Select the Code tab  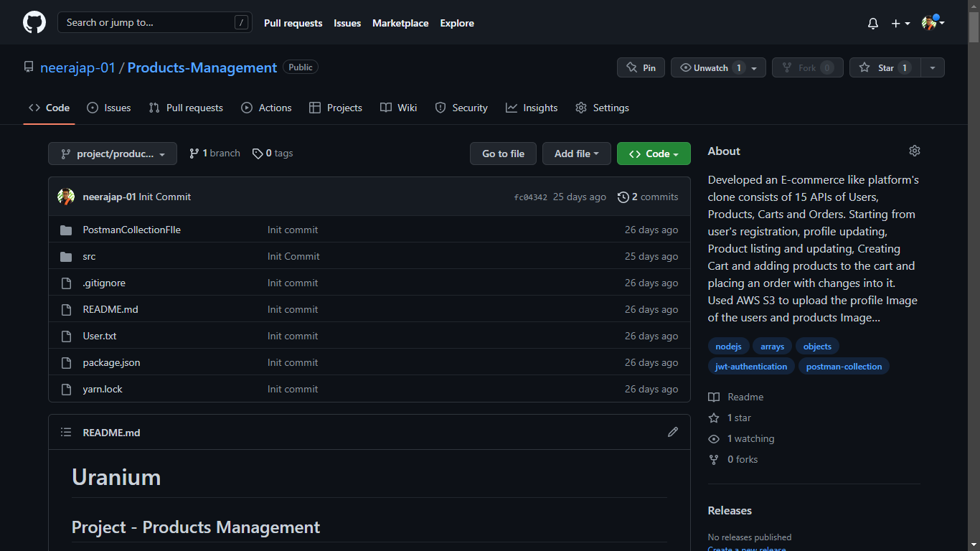click(50, 108)
